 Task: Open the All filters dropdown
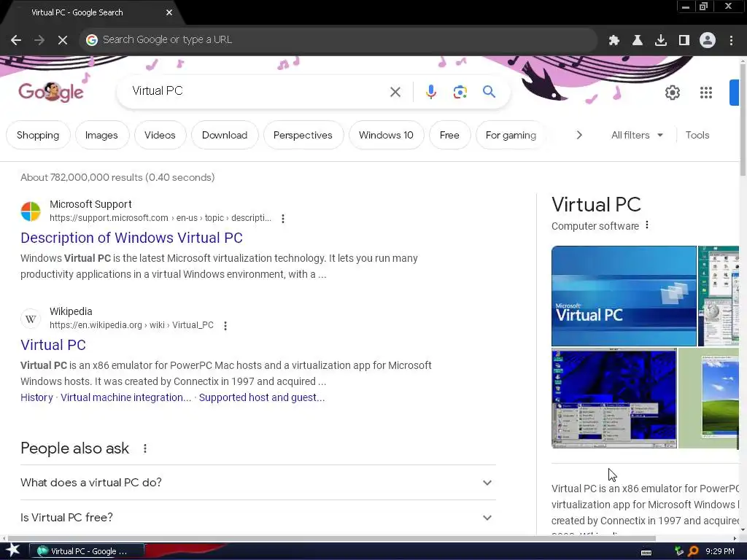tap(638, 135)
